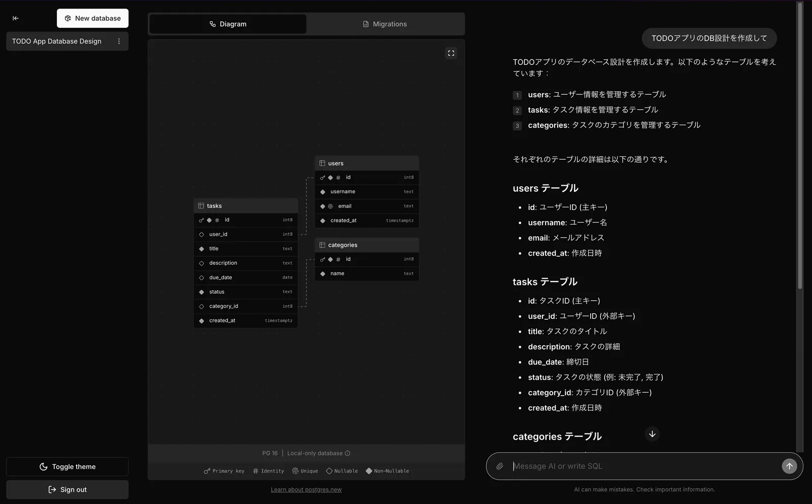Click the Non-Nullable legend diamond icon
Viewport: 812px width, 504px height.
[369, 471]
